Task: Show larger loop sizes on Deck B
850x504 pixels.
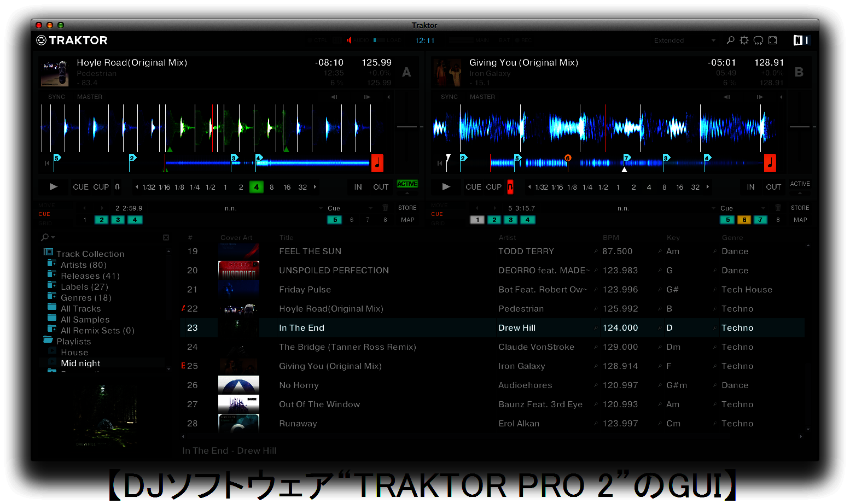Action: [708, 187]
